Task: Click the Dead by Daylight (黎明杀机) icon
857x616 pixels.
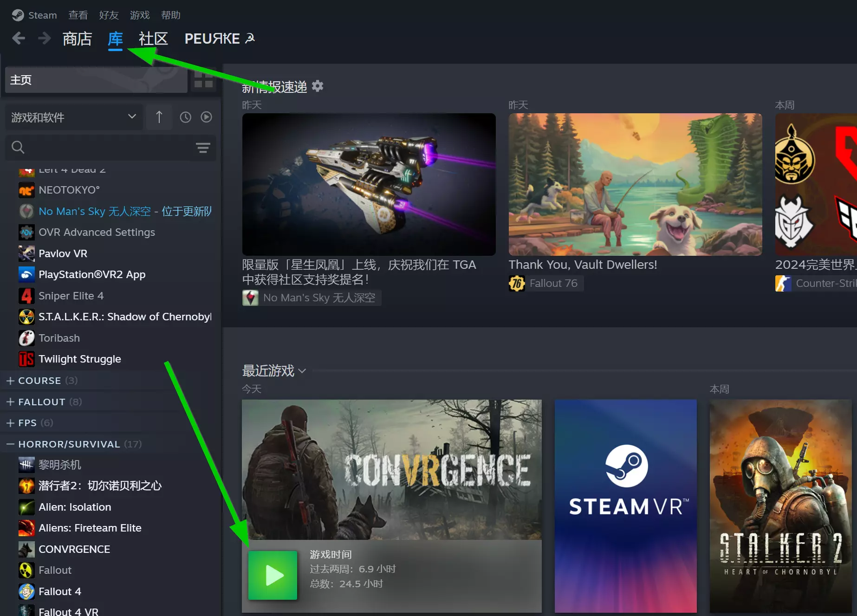Action: (26, 465)
